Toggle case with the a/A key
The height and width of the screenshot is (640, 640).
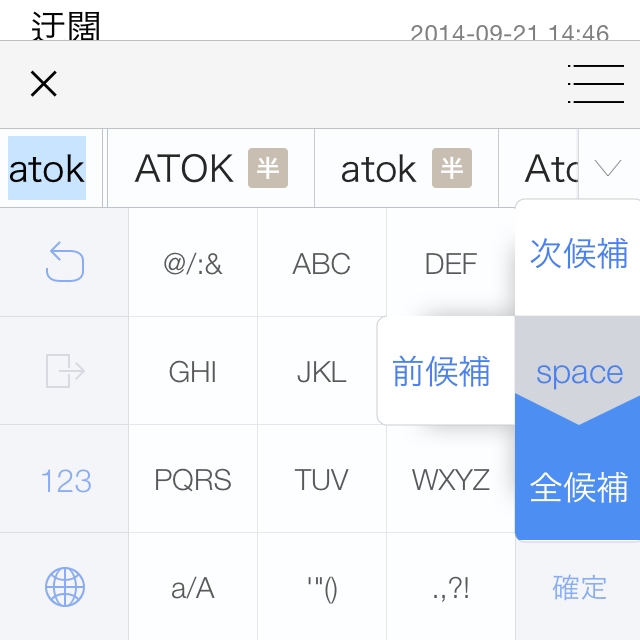click(x=193, y=588)
